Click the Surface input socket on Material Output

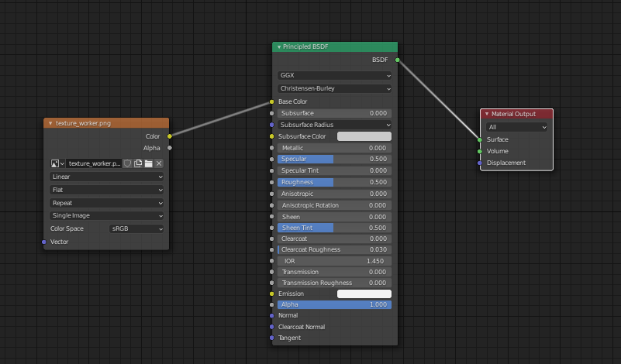[480, 139]
